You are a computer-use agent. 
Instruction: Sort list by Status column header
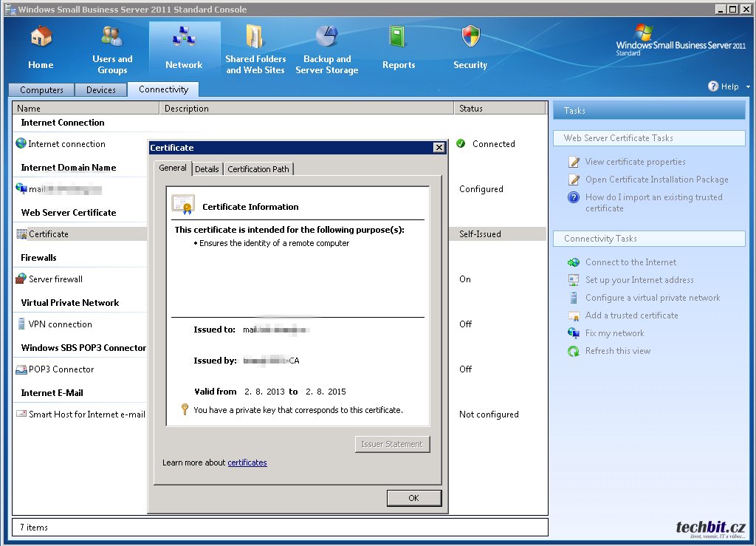click(x=500, y=109)
